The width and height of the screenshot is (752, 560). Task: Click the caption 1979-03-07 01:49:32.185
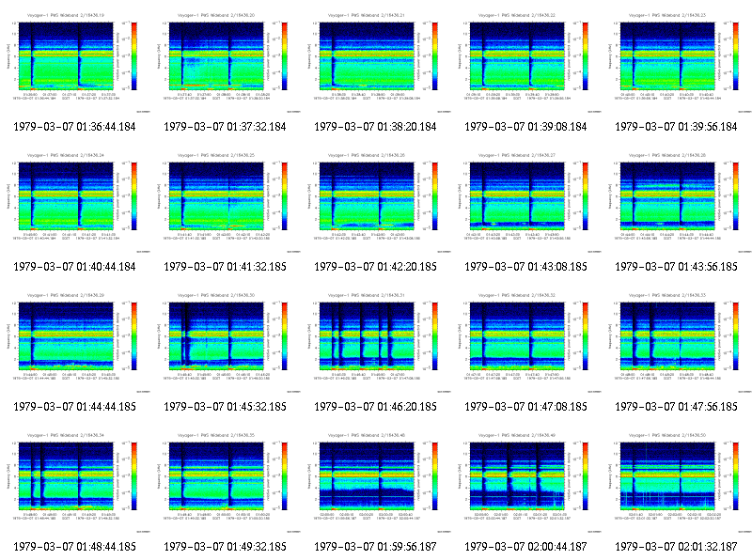coord(225,547)
